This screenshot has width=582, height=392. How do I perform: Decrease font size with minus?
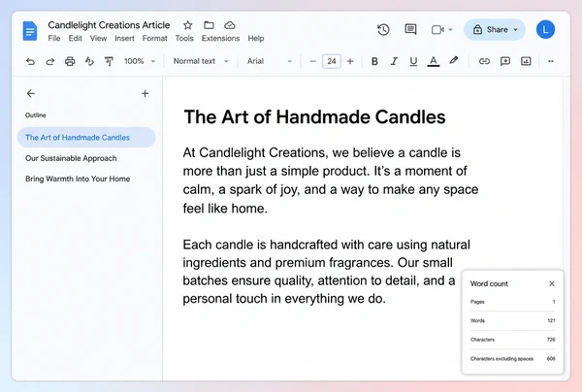tap(313, 61)
